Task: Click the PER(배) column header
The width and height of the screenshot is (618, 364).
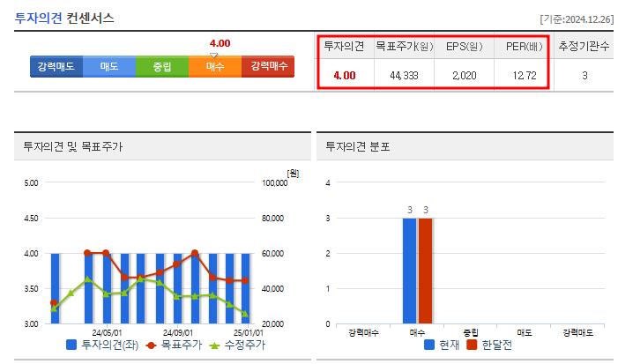Action: pyautogui.click(x=525, y=47)
